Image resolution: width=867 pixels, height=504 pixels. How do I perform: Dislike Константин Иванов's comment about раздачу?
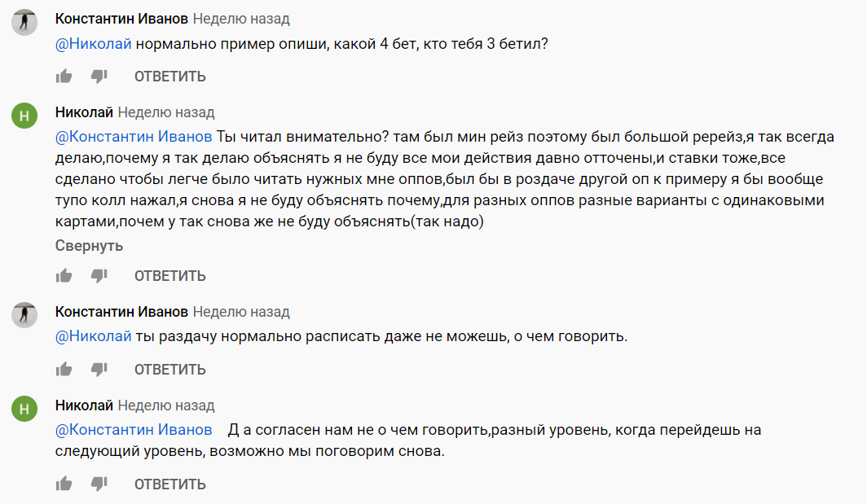click(x=99, y=370)
